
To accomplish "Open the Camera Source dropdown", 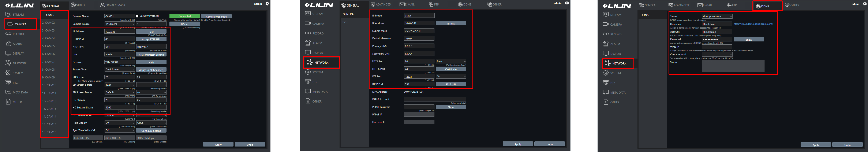I will tap(120, 24).
